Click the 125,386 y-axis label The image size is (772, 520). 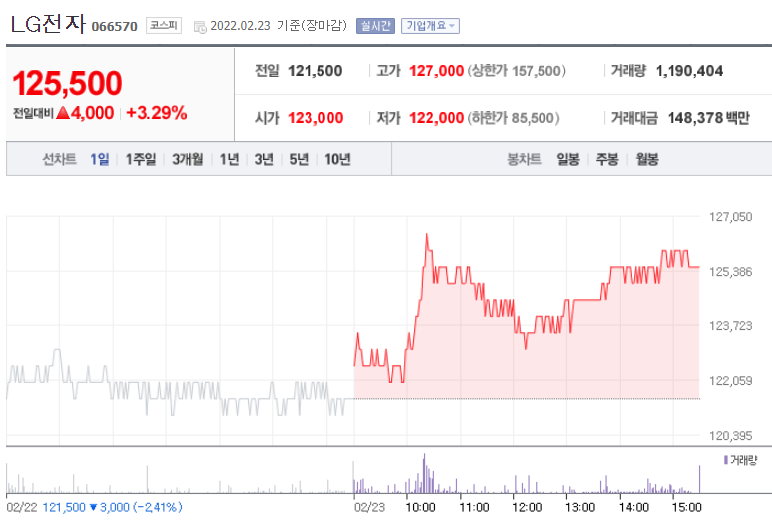pyautogui.click(x=731, y=272)
